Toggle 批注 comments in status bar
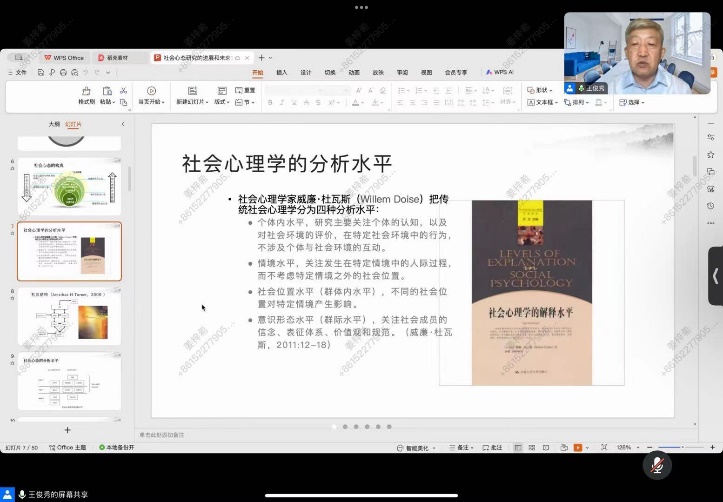The width and height of the screenshot is (723, 502). [x=492, y=447]
